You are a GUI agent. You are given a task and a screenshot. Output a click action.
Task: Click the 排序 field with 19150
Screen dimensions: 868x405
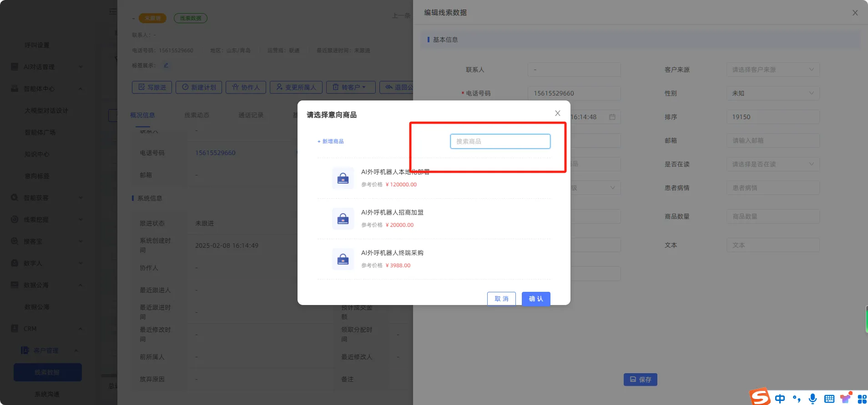tap(773, 117)
